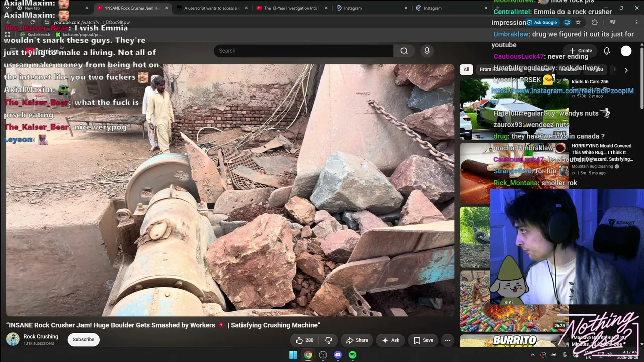Image resolution: width=644 pixels, height=362 pixels.
Task: Switch to the userscript wants to access tab
Action: tap(211, 8)
